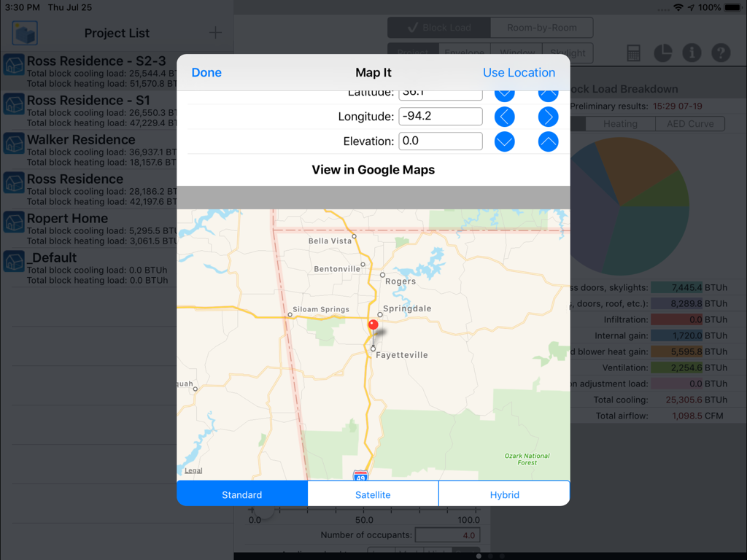Image resolution: width=747 pixels, height=560 pixels.
Task: Enable Hybrid map mode
Action: click(504, 493)
